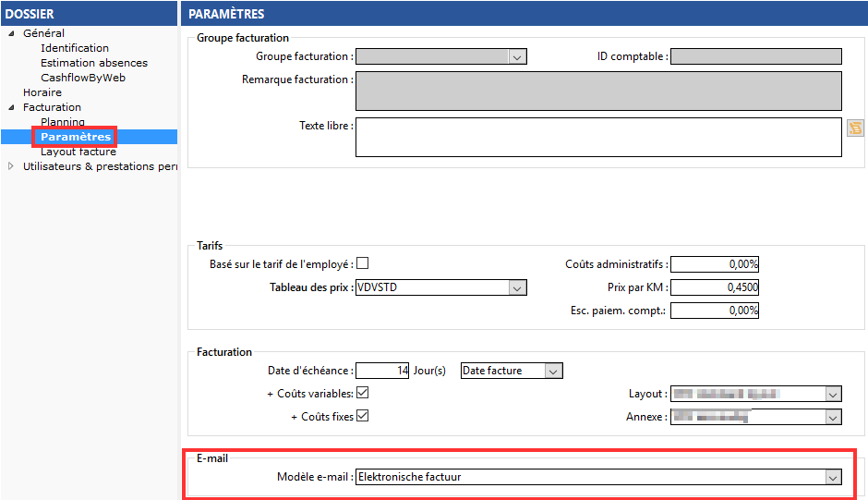Click the Esc. paiem. compt. field
This screenshot has height=500, width=868.
click(x=715, y=311)
